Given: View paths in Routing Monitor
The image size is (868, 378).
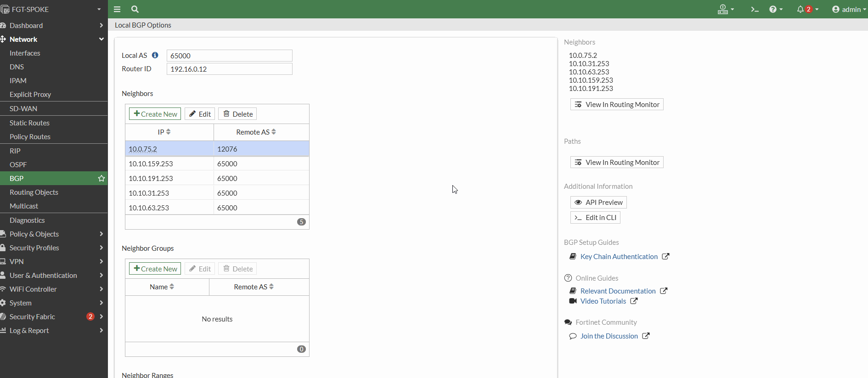Looking at the screenshot, I should pos(617,162).
